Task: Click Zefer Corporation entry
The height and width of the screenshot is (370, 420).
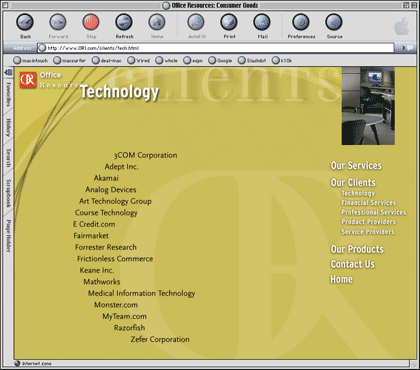Action: (x=160, y=339)
